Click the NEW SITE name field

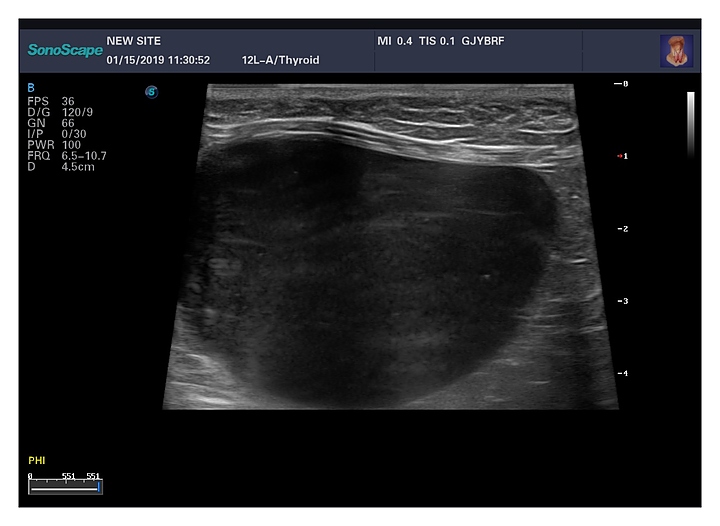coord(133,41)
